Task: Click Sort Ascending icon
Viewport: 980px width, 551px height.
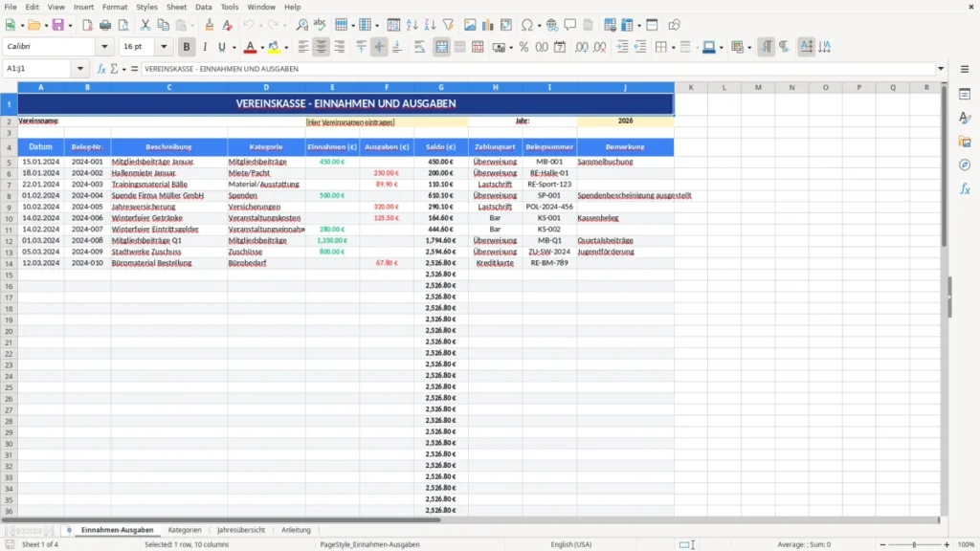Action: click(412, 25)
